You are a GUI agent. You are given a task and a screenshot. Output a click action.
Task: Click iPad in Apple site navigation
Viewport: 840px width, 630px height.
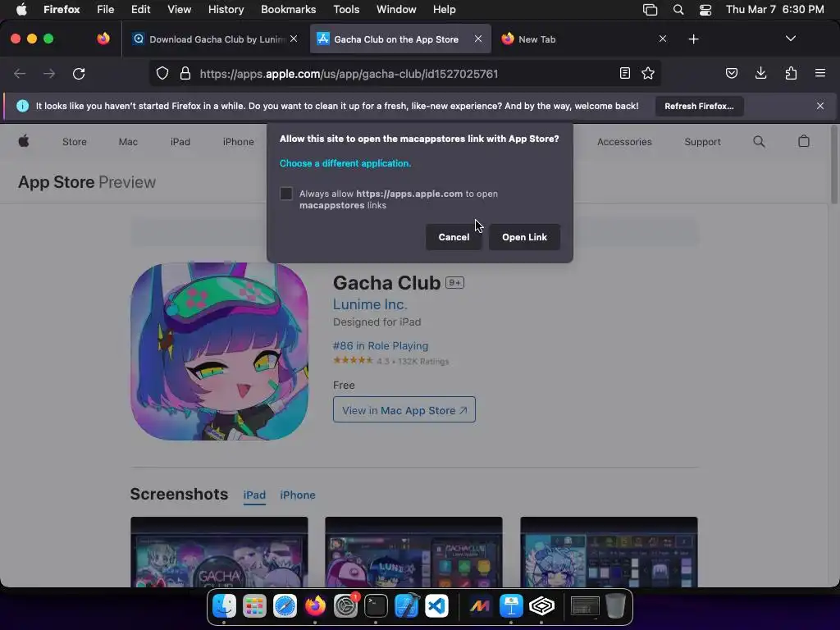coord(180,142)
